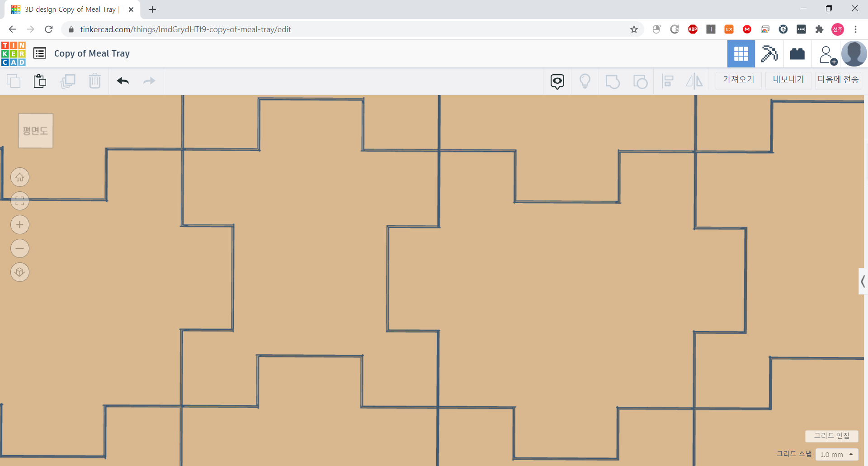
Task: Open a new browser tab
Action: [153, 10]
